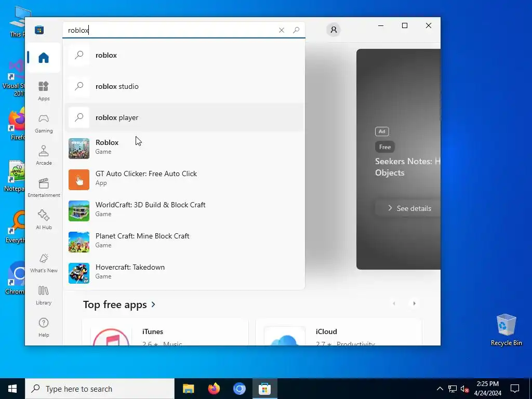Select the 'roblox studio' suggestion
Viewport: 532px width, 399px height.
[x=184, y=86]
